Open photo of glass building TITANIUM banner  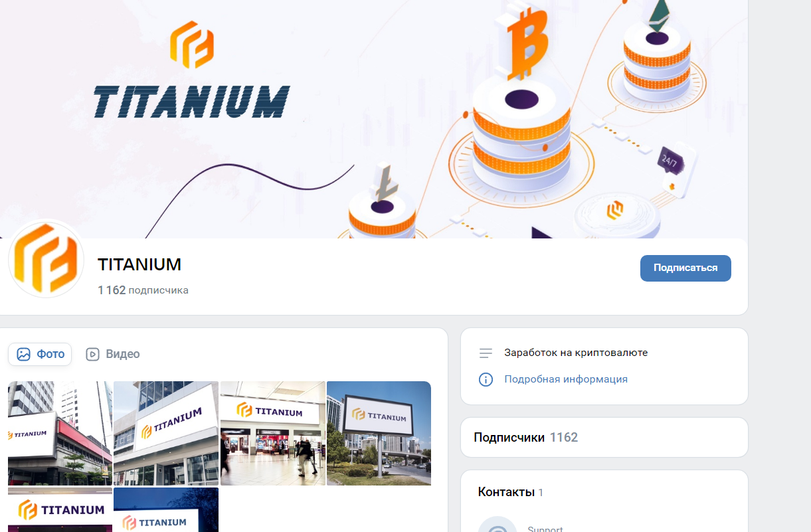(x=166, y=433)
